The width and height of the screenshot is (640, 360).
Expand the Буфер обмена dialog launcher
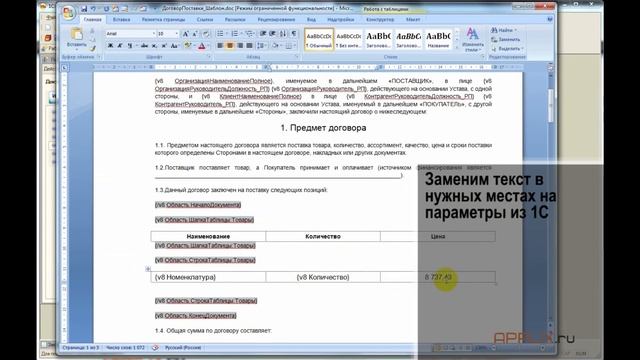point(98,57)
